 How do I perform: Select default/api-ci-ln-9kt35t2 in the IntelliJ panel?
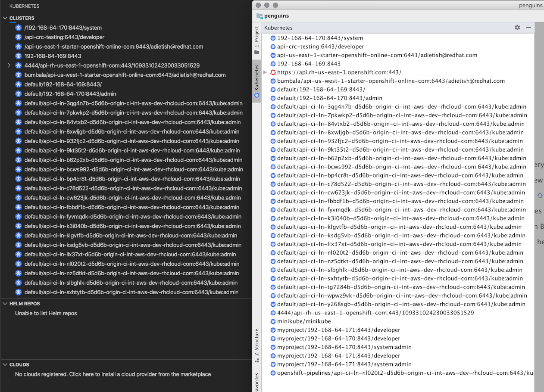(400, 149)
